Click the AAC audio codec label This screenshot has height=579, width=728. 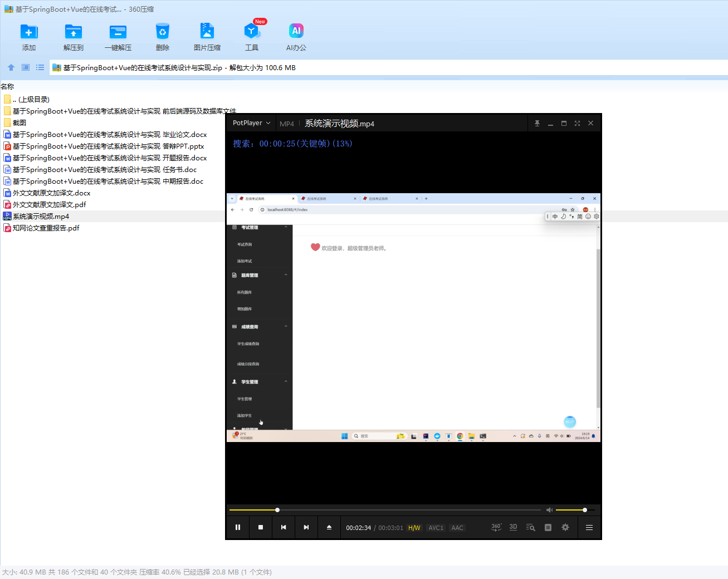(457, 528)
